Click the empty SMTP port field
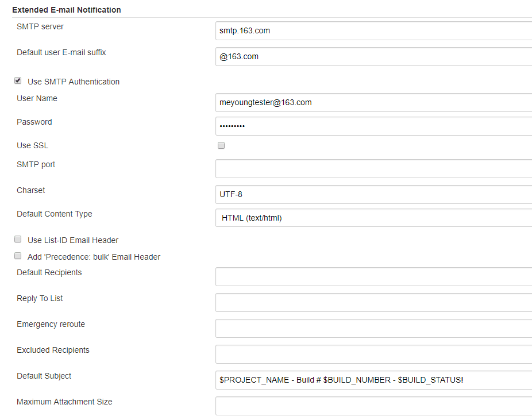The height and width of the screenshot is (420, 532). (x=373, y=168)
